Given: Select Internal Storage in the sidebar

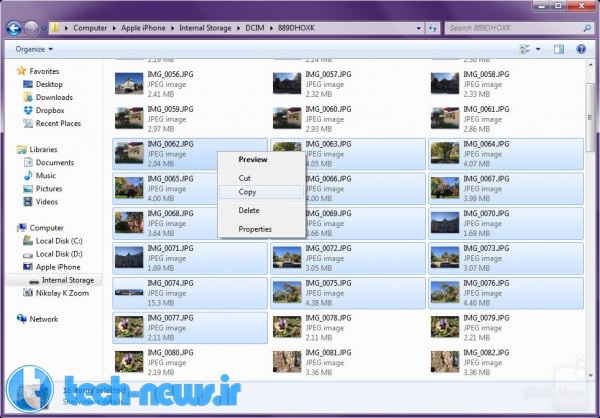Looking at the screenshot, I should (x=68, y=280).
